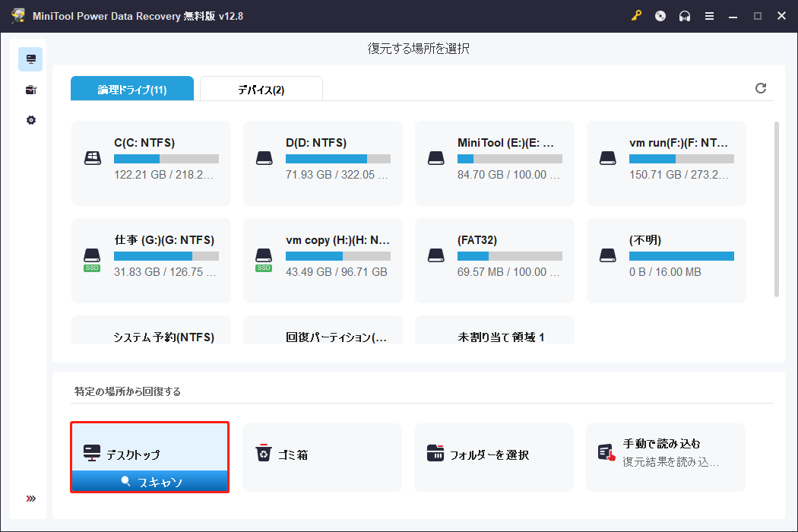798x532 pixels.
Task: Open the hamburger menu in the title bar
Action: [709, 15]
